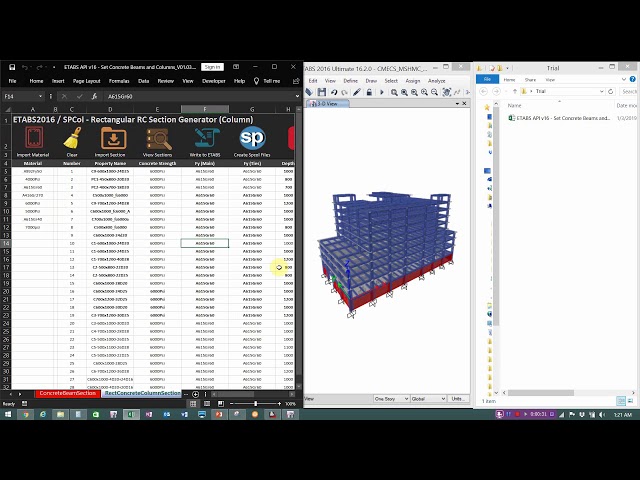Viewport: 640px width, 480px height.
Task: Expand the Explorer address bar dropdown
Action: [602, 91]
